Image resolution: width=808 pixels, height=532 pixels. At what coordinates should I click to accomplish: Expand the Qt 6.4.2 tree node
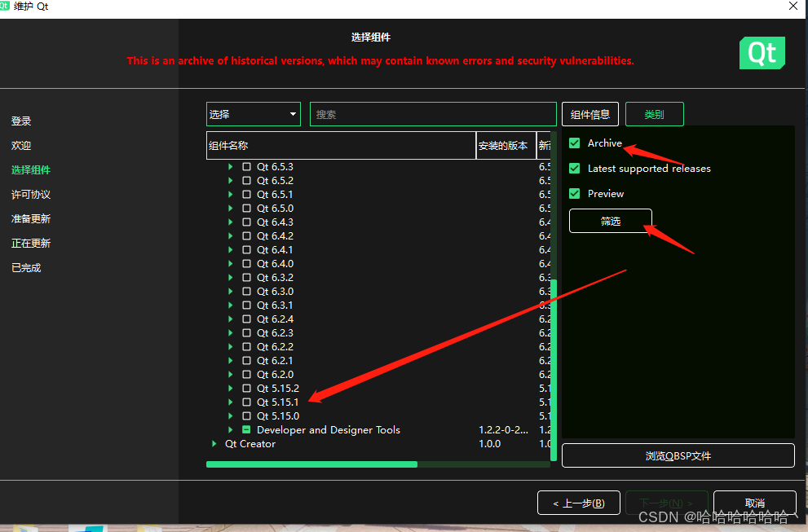point(231,236)
